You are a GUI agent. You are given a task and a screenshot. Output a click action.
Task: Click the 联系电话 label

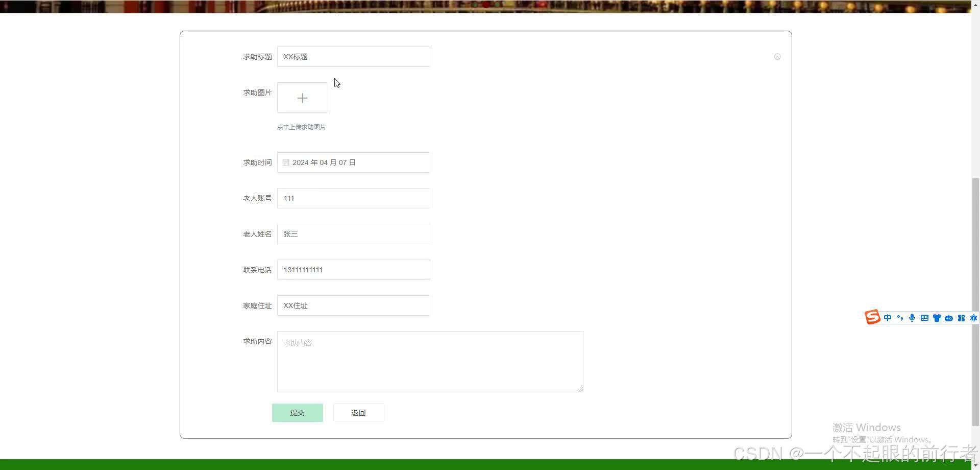pos(257,270)
